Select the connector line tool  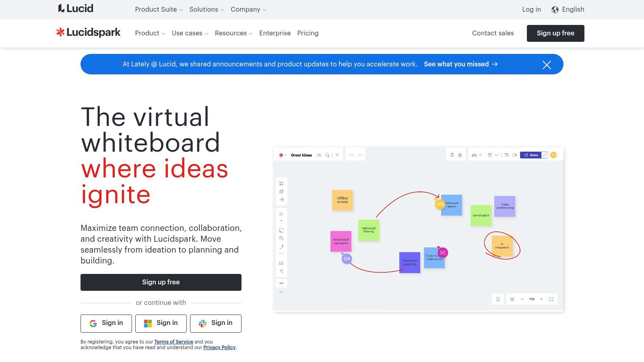coord(281,247)
